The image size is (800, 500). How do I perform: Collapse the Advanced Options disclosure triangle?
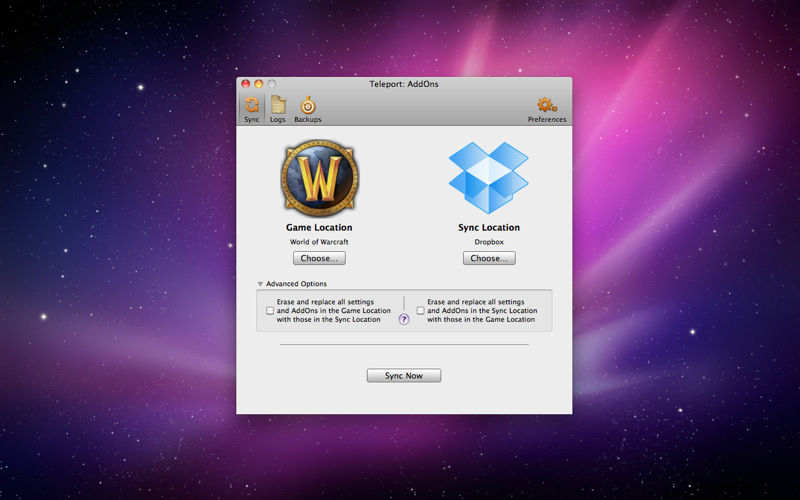[x=260, y=284]
